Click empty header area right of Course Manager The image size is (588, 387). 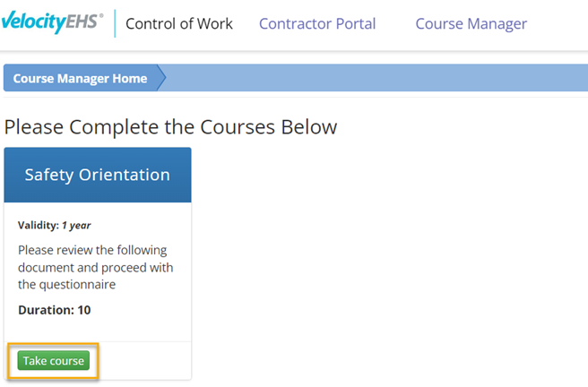(x=560, y=24)
